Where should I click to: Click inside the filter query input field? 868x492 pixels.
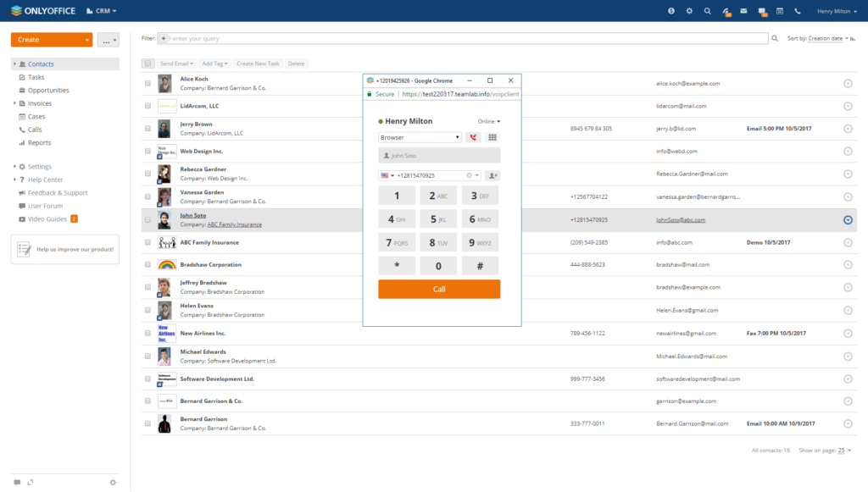(339, 38)
